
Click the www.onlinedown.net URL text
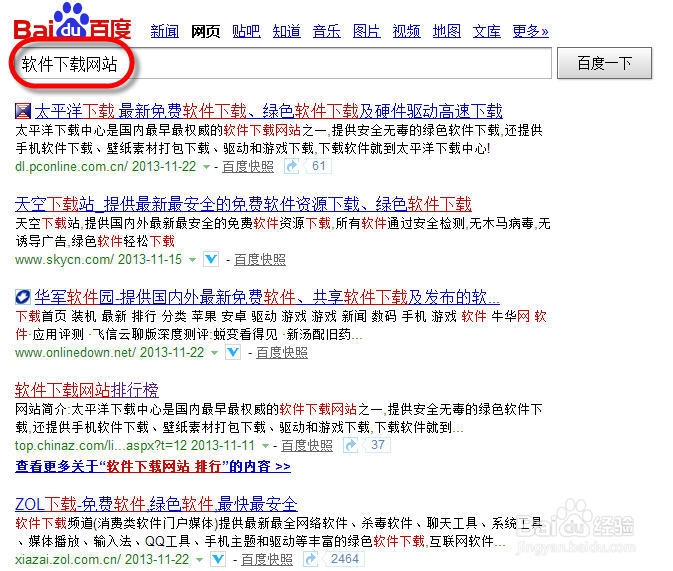76,352
